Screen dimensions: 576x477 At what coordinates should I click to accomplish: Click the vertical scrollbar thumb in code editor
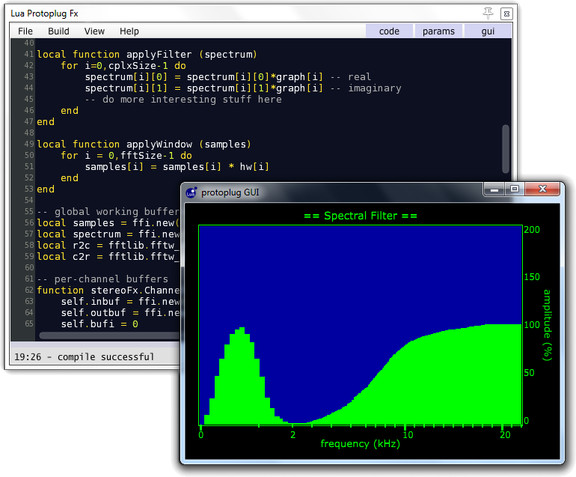[x=506, y=149]
